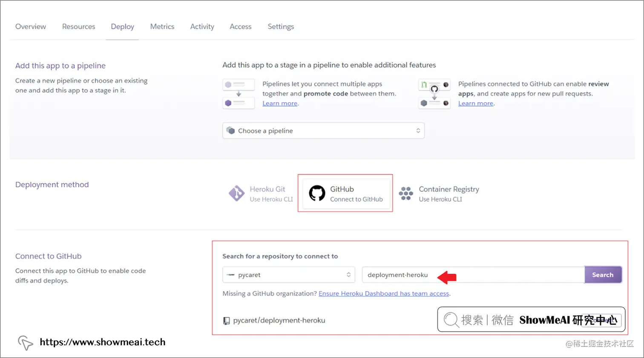Click the Deployment method heading

pos(52,184)
